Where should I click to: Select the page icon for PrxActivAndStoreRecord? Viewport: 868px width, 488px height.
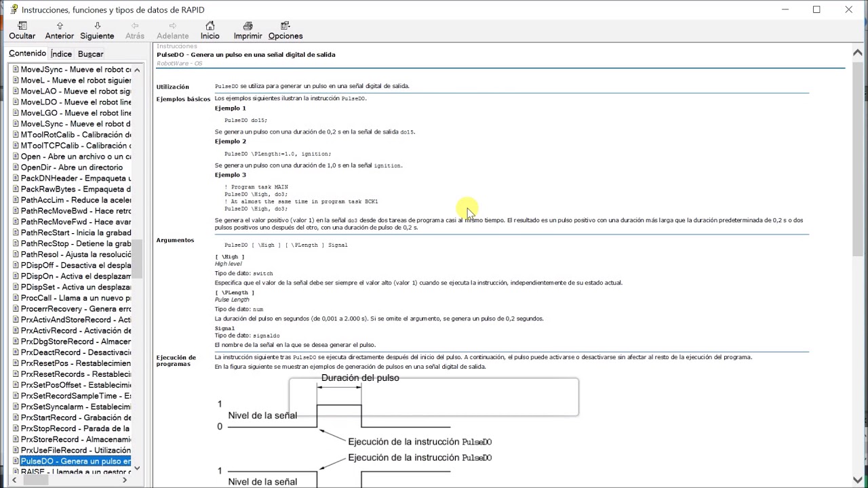pos(15,320)
